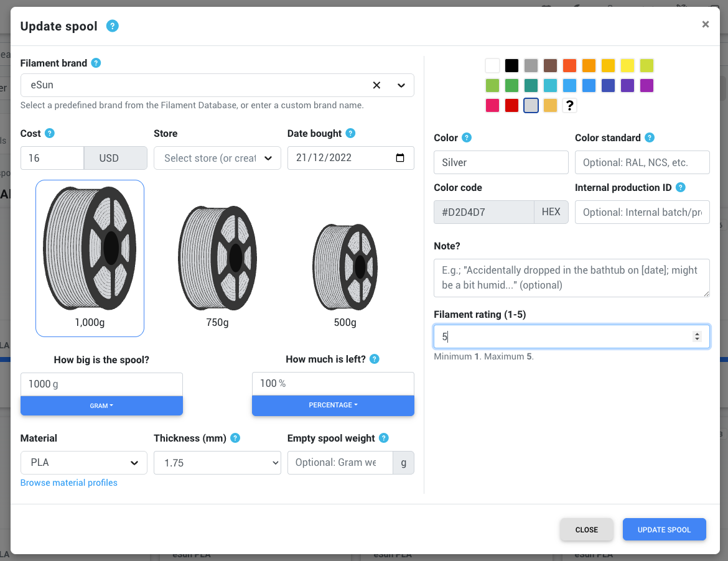Image resolution: width=728 pixels, height=561 pixels.
Task: Pick the bright yellow color swatch
Action: 627,65
